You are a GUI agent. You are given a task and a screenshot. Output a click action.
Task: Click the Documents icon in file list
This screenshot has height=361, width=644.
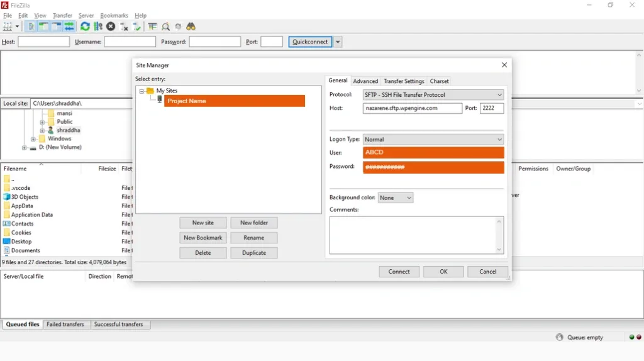[x=6, y=250]
